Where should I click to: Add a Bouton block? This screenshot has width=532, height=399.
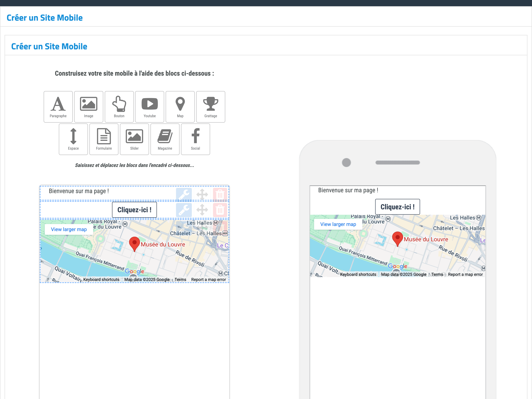click(119, 107)
